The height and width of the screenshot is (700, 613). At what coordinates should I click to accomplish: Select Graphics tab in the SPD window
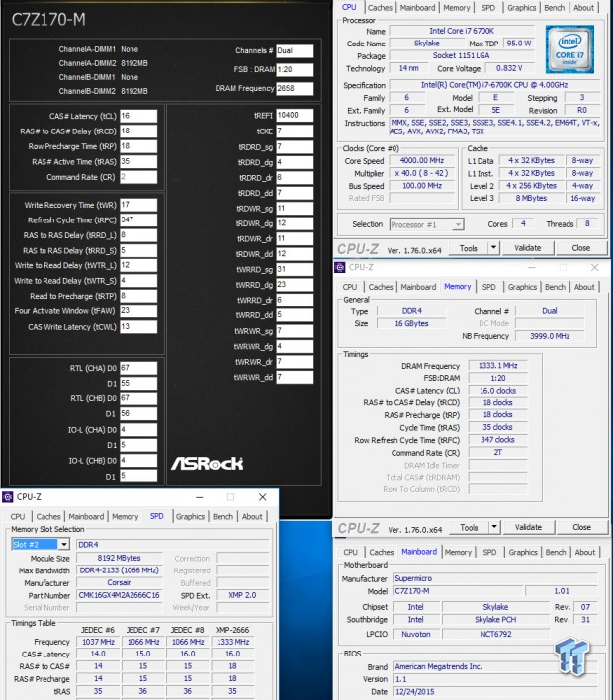pos(190,516)
